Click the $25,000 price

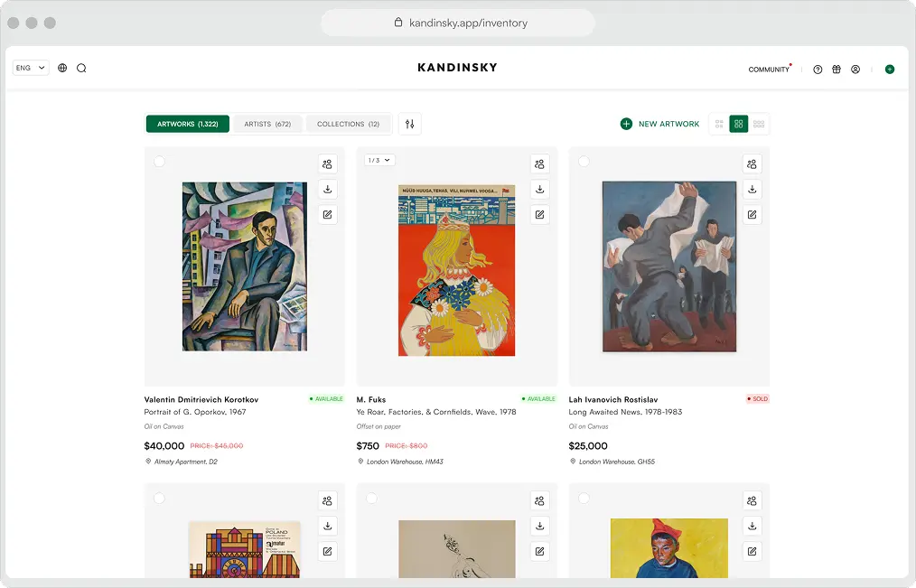588,445
